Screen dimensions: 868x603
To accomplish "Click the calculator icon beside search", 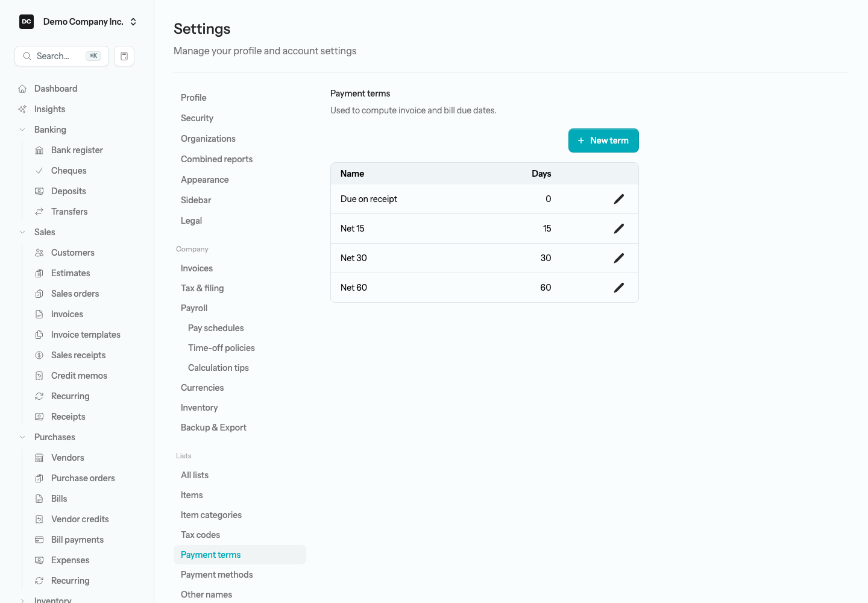I will click(124, 56).
